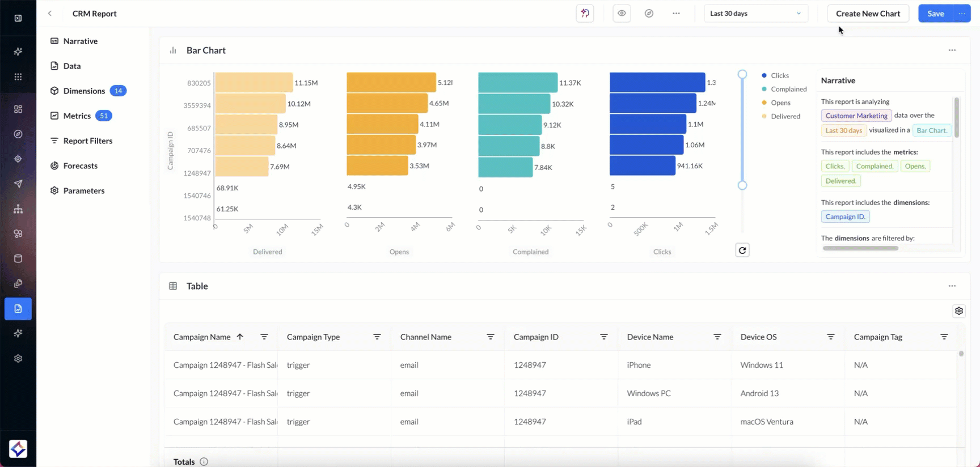
Task: Click Create New Chart button
Action: [867, 14]
